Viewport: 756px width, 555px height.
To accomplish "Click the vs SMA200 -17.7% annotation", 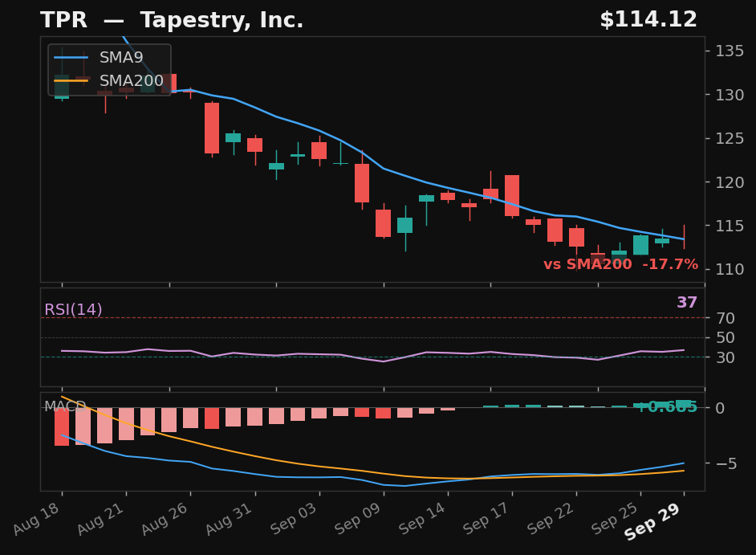I will (x=620, y=264).
